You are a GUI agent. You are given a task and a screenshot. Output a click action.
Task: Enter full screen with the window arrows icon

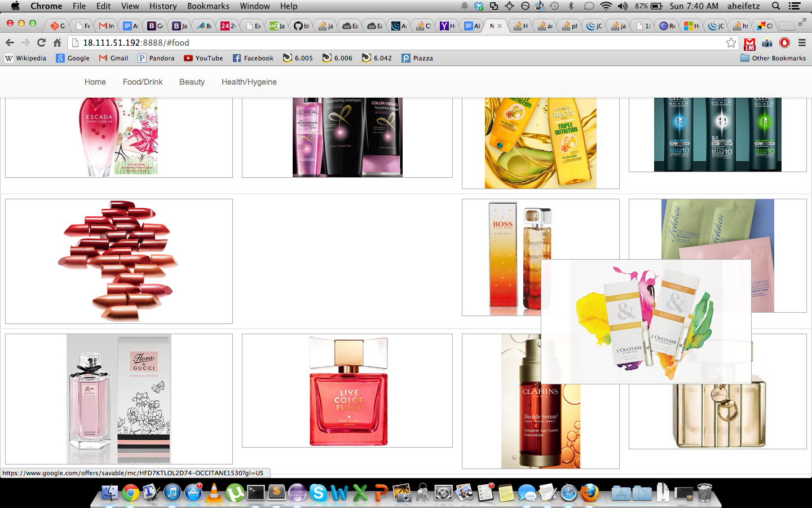(802, 23)
